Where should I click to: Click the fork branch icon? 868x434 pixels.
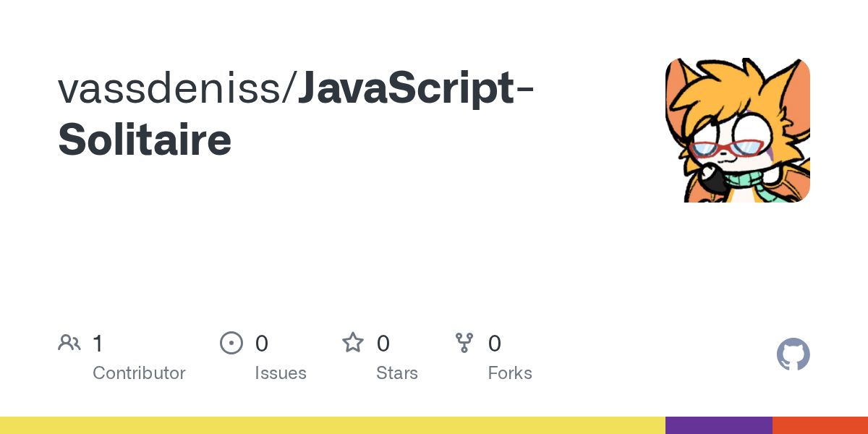[464, 342]
